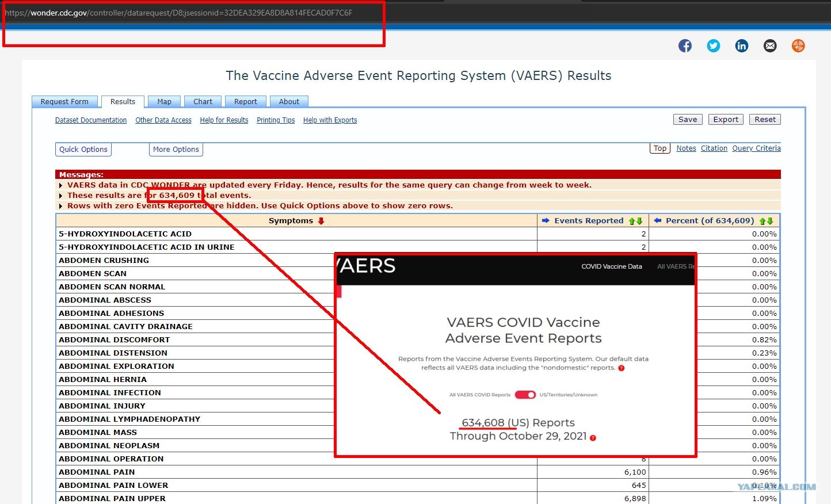Focus the wonder.cdc.gov address bar
The height and width of the screenshot is (504, 831).
coord(178,13)
